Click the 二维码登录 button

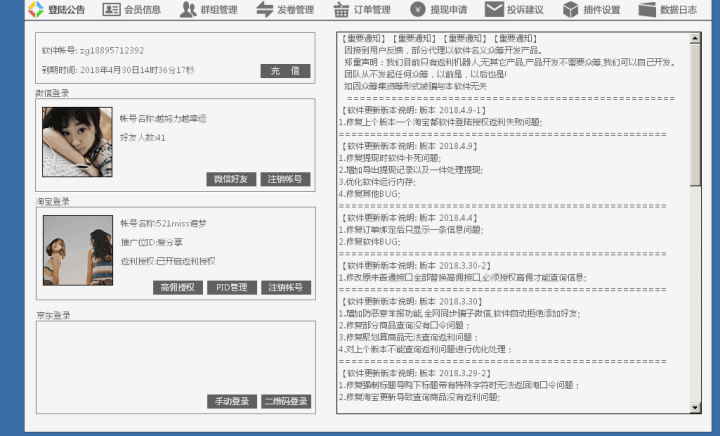pos(286,401)
